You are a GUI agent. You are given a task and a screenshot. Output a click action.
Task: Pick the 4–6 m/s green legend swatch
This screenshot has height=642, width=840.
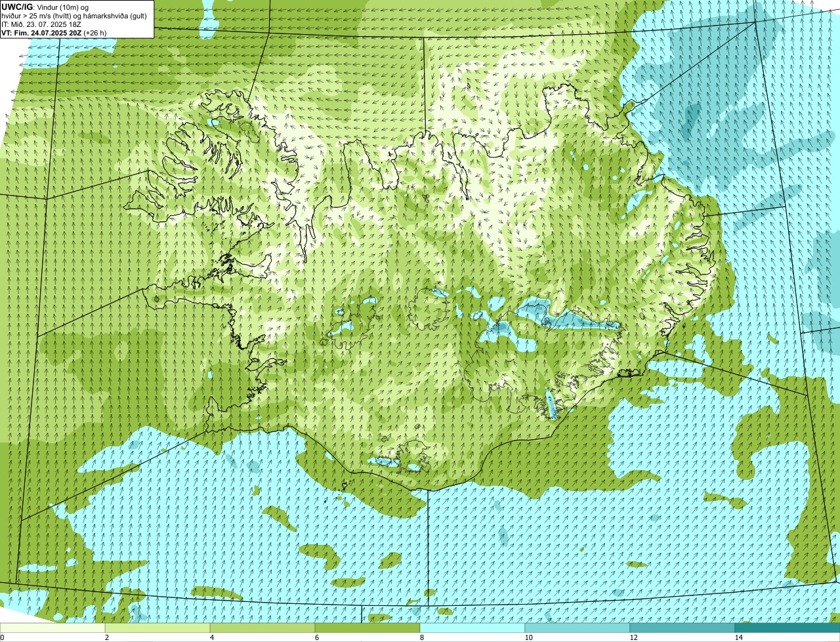tap(262, 628)
